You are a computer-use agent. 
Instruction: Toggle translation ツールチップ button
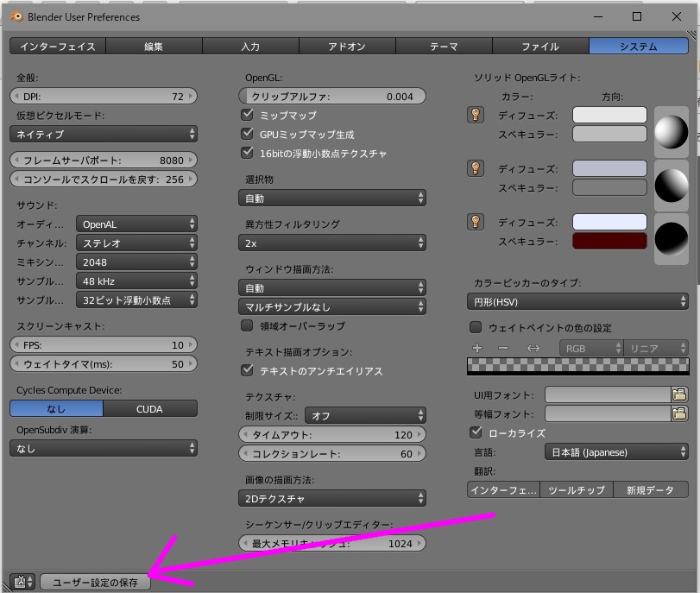click(577, 489)
